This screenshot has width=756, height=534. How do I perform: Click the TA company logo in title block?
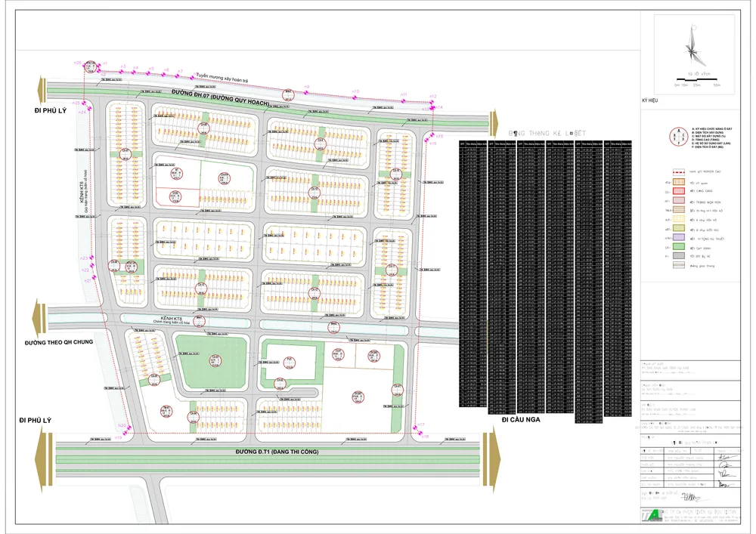click(x=651, y=514)
